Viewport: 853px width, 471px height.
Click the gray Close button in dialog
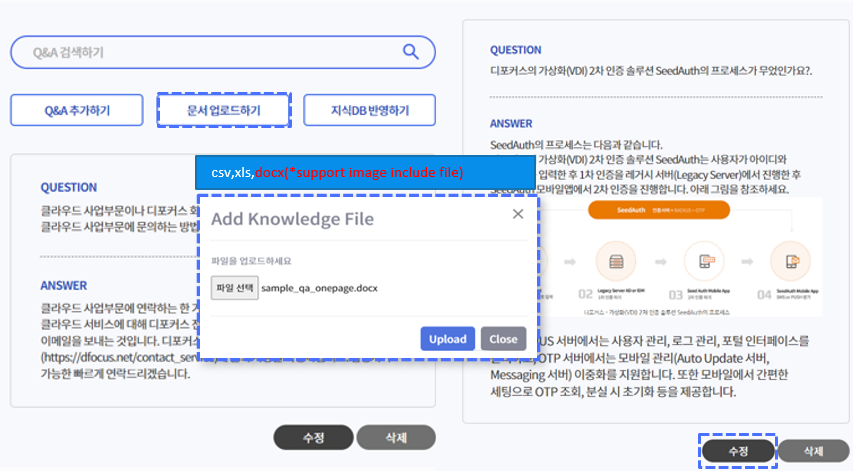503,339
